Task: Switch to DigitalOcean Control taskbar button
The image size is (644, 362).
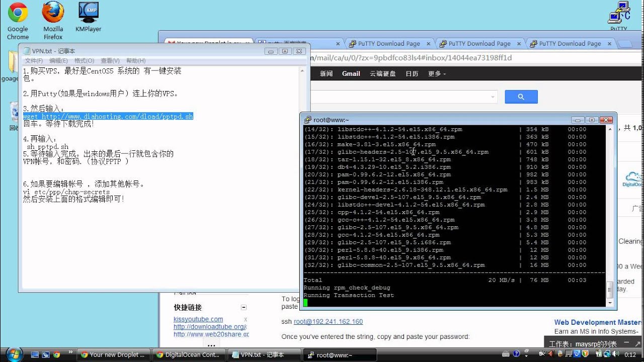Action: [189, 354]
